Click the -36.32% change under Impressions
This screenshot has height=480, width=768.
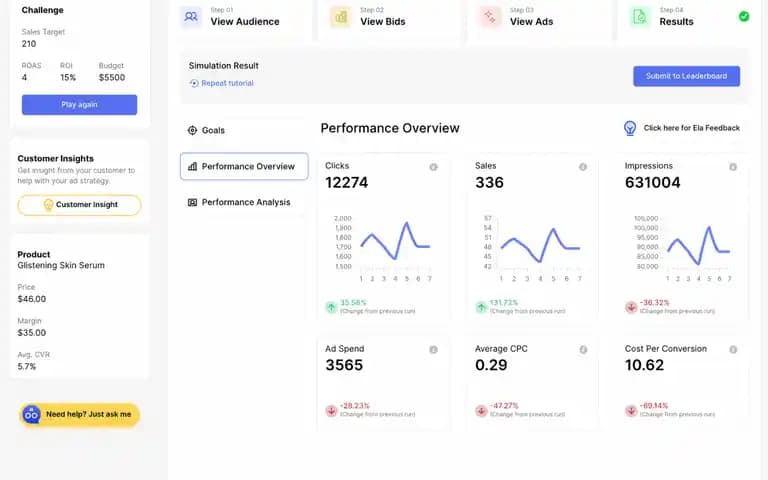654,303
